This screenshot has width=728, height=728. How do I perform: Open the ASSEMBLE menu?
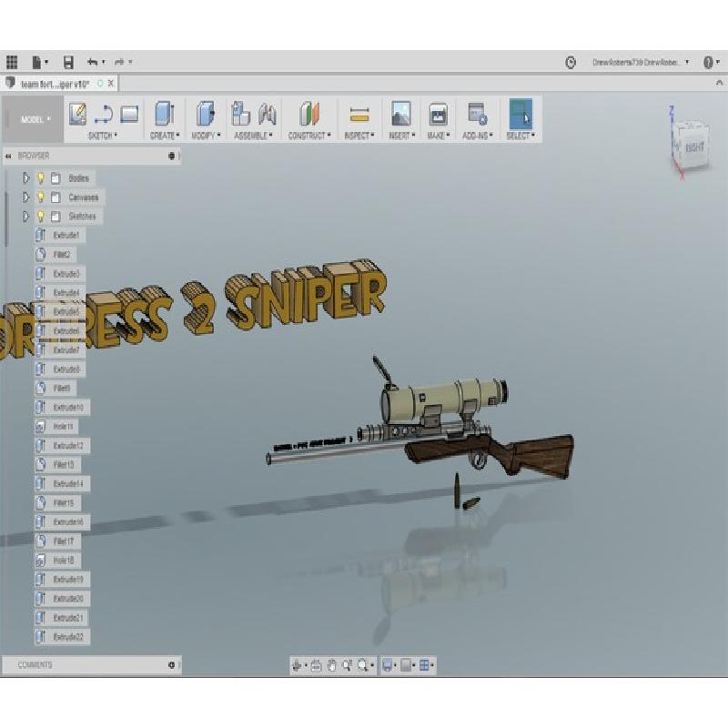click(253, 136)
